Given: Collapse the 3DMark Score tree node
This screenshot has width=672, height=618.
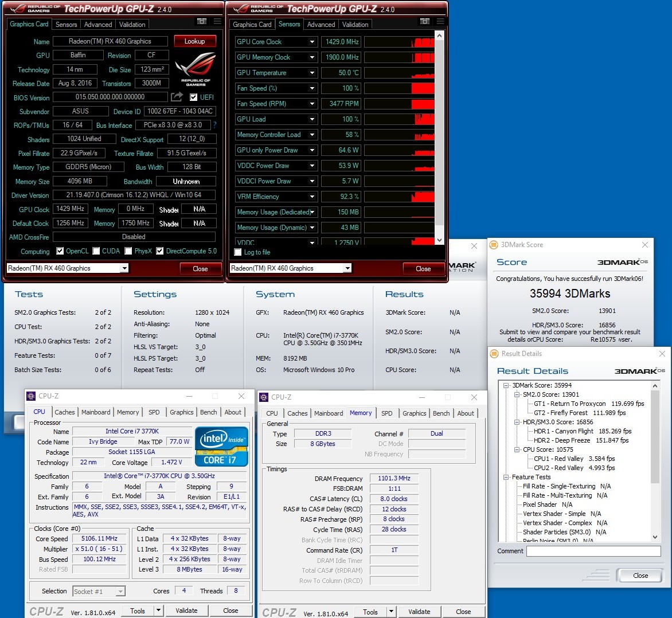Looking at the screenshot, I should pos(506,385).
